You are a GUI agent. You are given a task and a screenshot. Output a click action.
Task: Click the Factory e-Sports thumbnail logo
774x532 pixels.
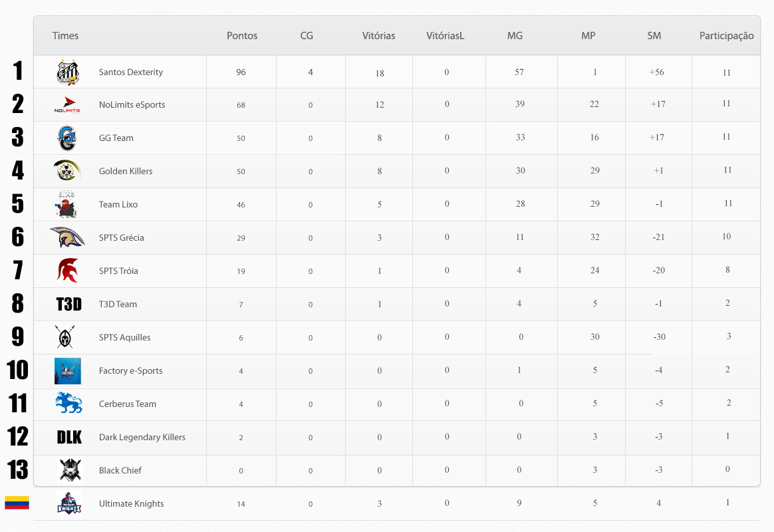(68, 371)
